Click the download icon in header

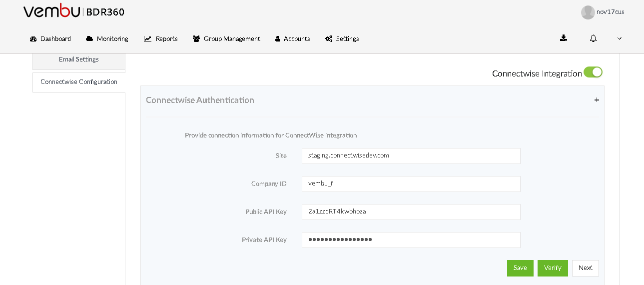coord(564,38)
